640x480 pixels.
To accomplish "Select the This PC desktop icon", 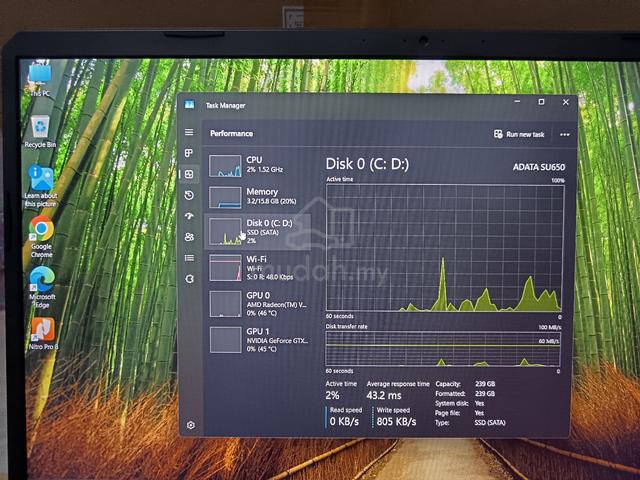I will coord(40,80).
